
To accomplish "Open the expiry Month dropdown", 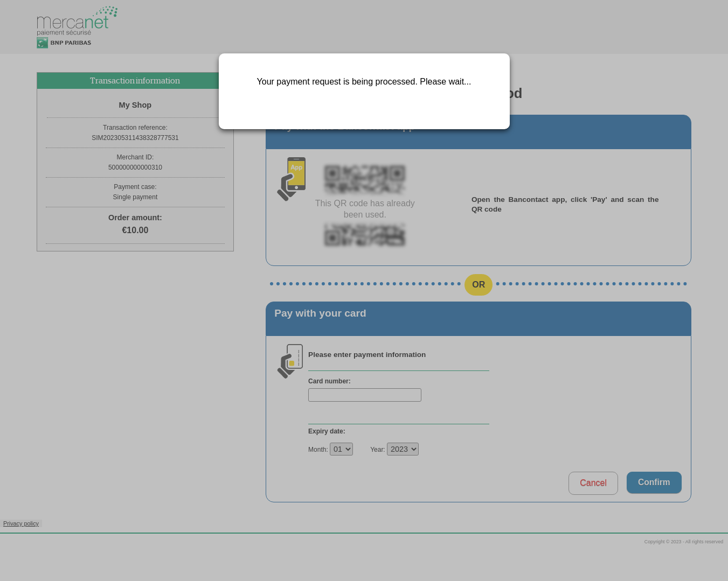I will point(341,449).
